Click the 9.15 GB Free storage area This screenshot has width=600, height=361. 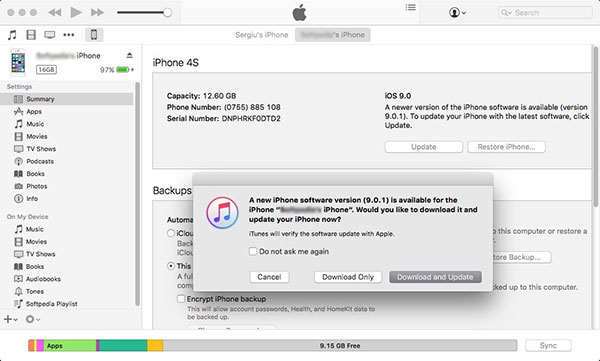point(340,346)
